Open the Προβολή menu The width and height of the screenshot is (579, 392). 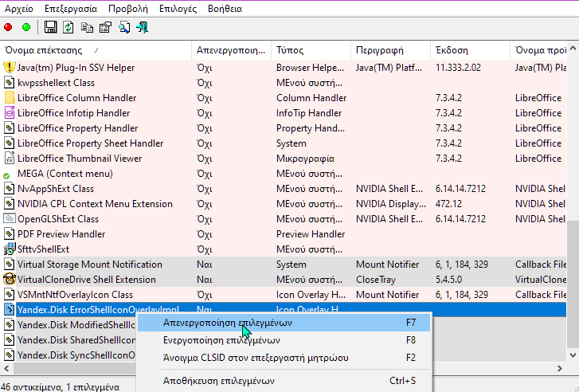(x=128, y=9)
